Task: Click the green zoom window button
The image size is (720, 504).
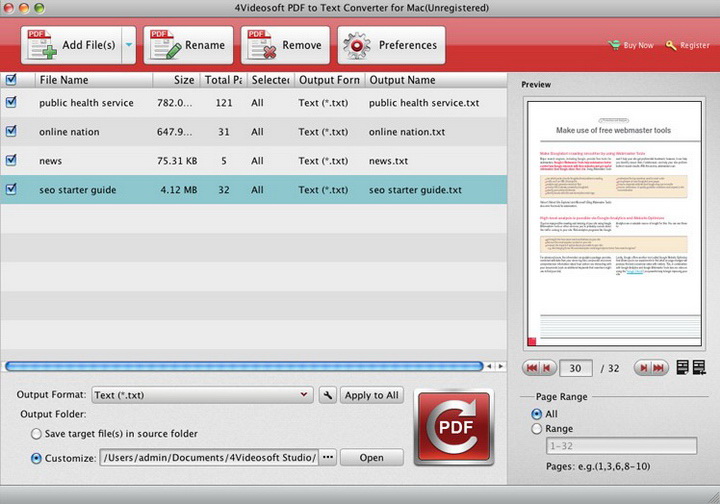Action: pos(39,8)
